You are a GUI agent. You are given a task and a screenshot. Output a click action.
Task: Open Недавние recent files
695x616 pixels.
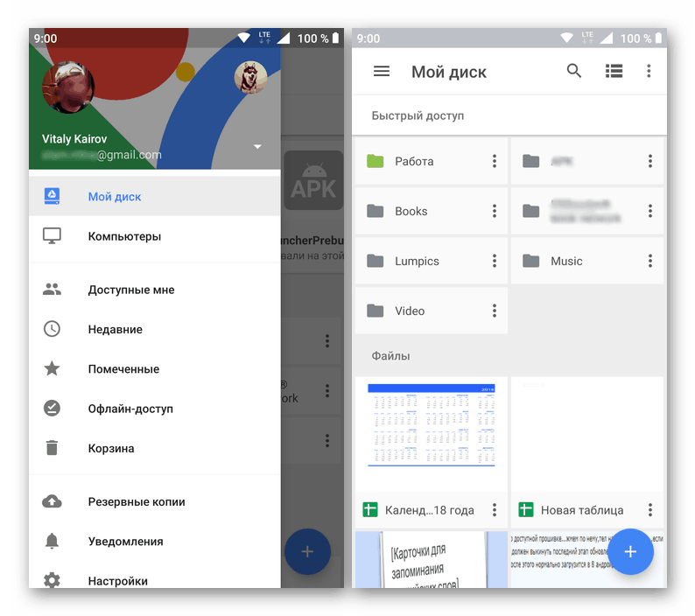point(155,329)
